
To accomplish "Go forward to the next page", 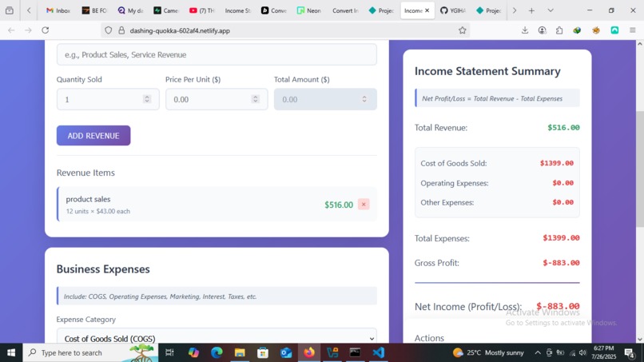I will 28,30.
